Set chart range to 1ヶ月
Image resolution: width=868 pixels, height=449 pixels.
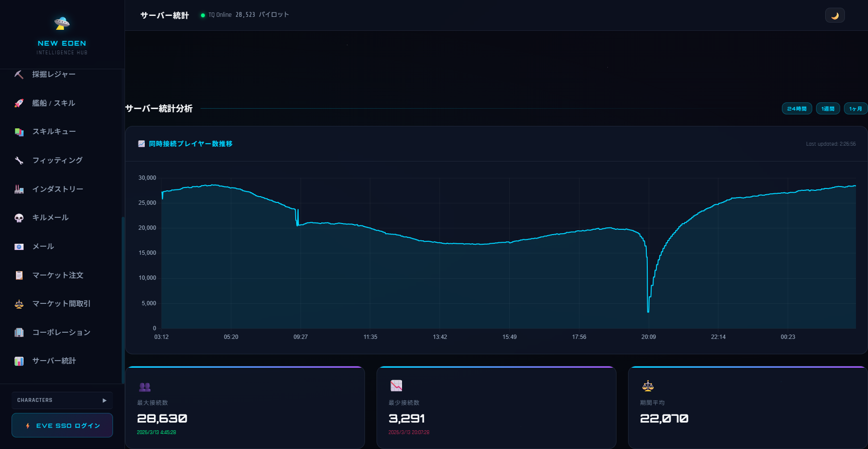pos(855,109)
